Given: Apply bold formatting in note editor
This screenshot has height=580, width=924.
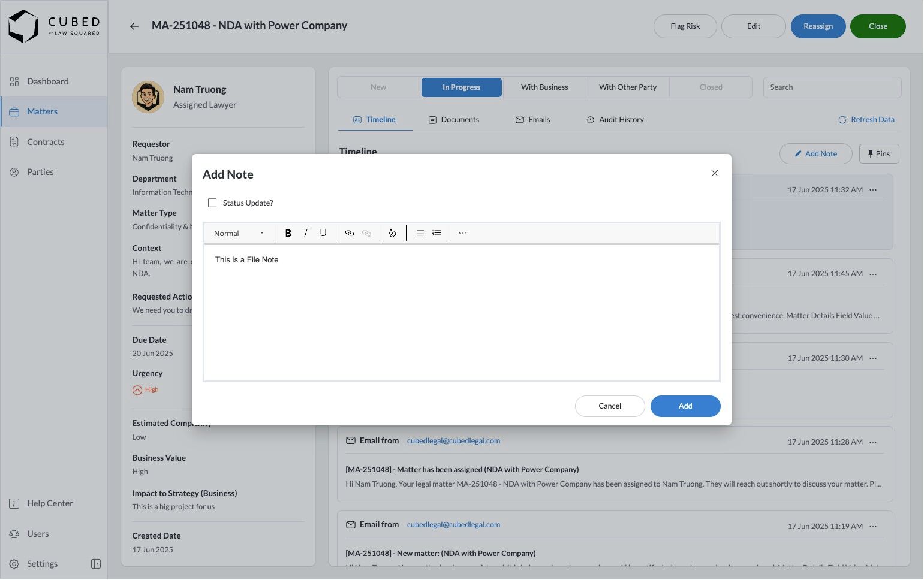Looking at the screenshot, I should [x=288, y=233].
